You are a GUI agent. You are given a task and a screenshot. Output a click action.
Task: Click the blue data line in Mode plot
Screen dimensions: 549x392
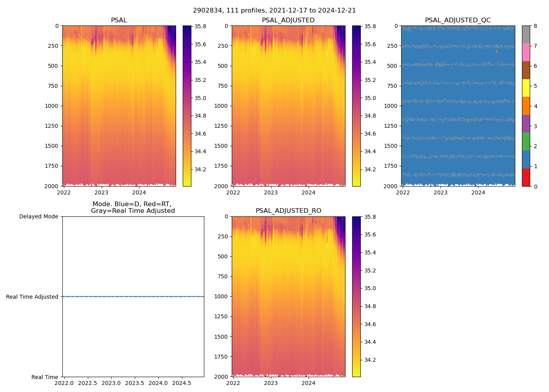pos(133,297)
